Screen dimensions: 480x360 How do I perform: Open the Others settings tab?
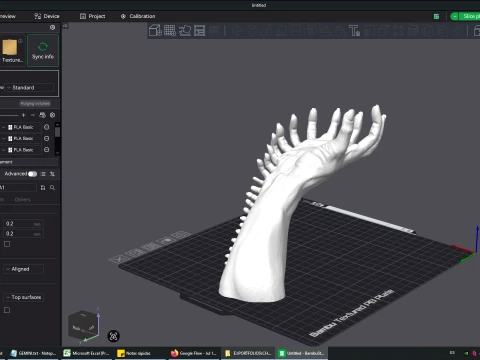[x=22, y=200]
